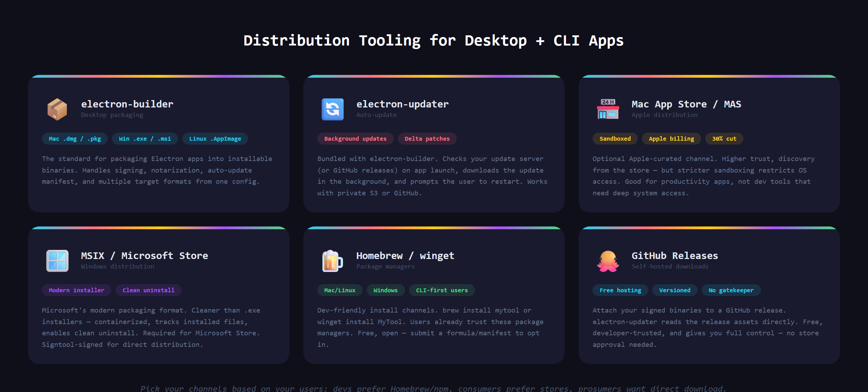Click the 'Background updates' tag

coord(355,139)
